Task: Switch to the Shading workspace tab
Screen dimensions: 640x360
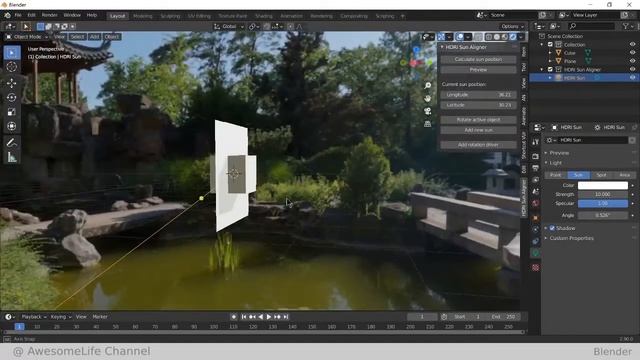Action: pos(264,16)
